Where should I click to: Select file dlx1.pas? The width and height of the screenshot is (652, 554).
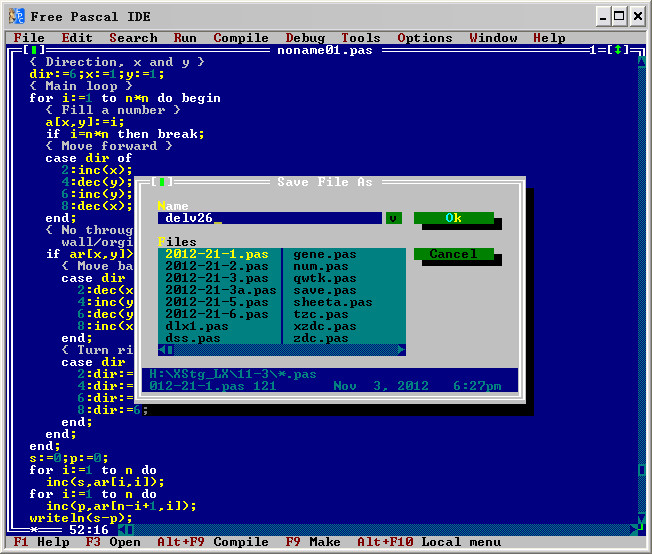(197, 326)
